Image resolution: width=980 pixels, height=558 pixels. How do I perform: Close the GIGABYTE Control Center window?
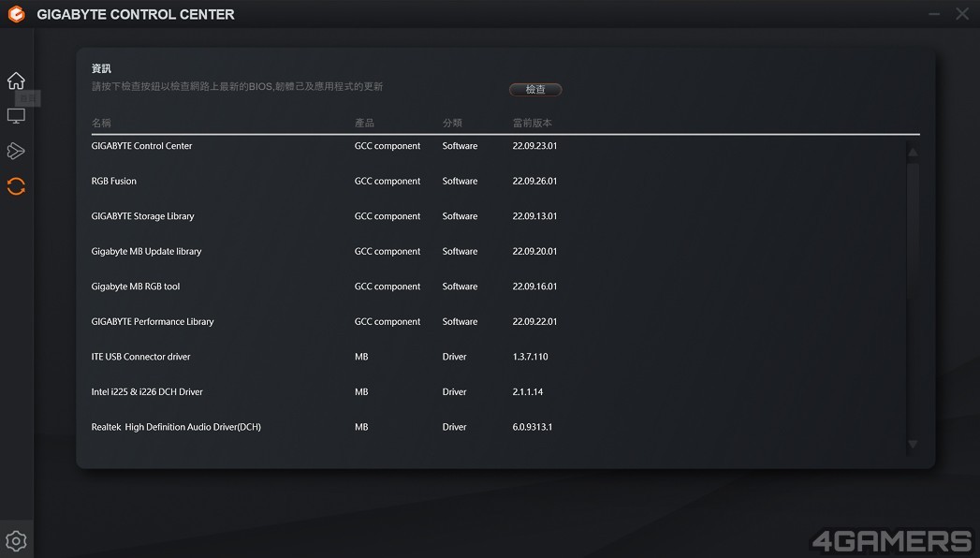(x=962, y=14)
